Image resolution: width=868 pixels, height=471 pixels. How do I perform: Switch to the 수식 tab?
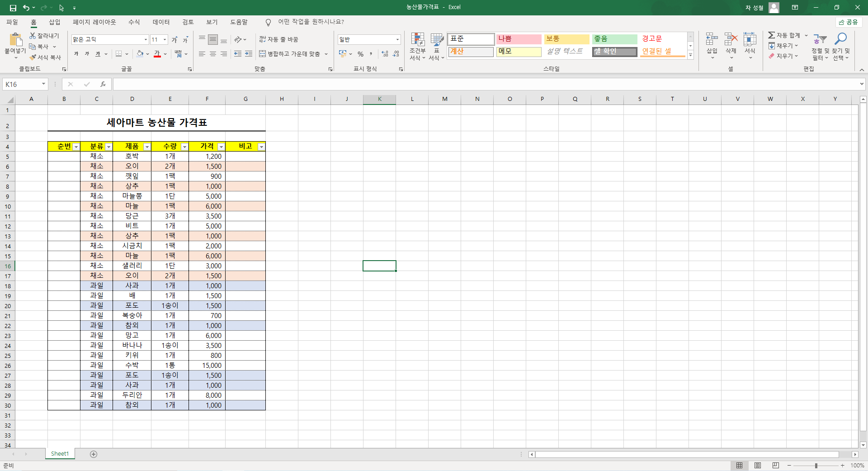(134, 22)
